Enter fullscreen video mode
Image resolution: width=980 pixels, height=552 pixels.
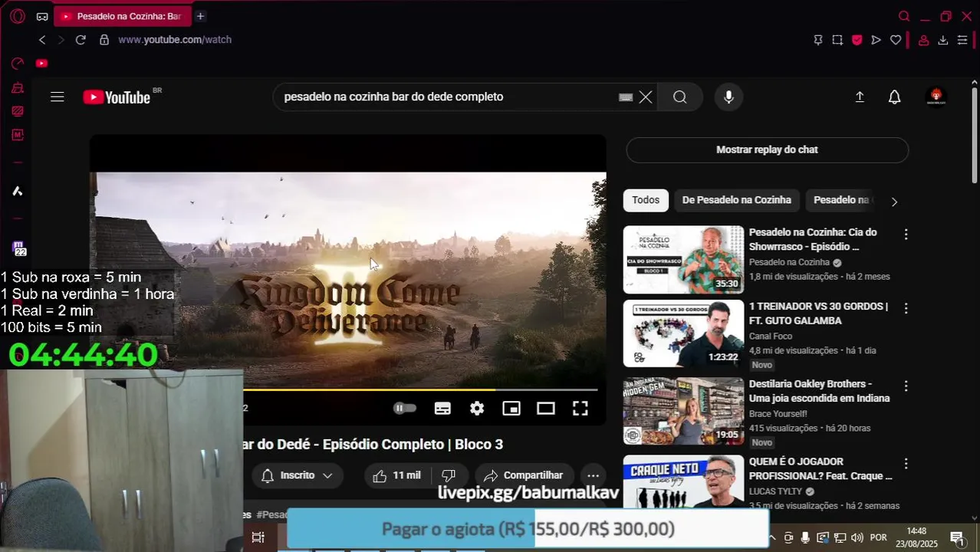coord(580,409)
